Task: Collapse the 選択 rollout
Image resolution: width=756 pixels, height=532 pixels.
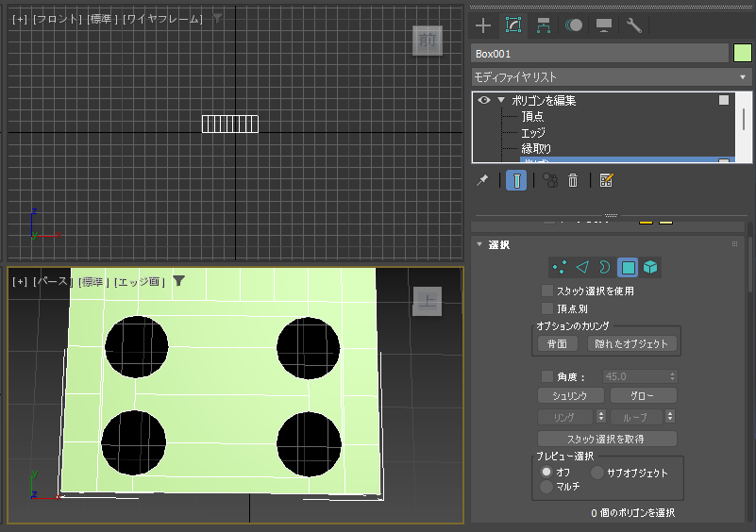Action: point(479,244)
